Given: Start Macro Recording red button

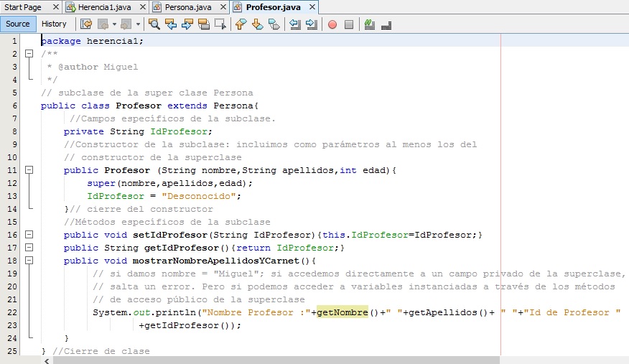Looking at the screenshot, I should click(332, 24).
